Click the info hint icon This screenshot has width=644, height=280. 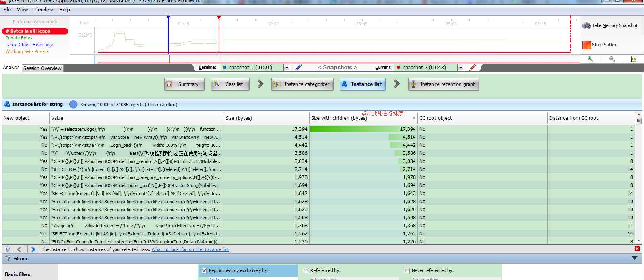pos(7,249)
